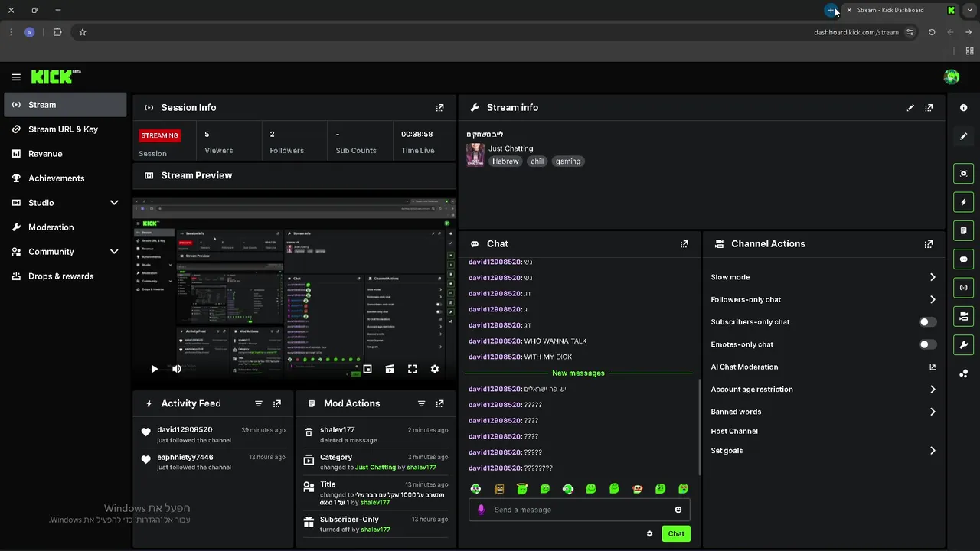Click the New messages divider in chat
Screen dimensions: 980x551
pyautogui.click(x=579, y=373)
